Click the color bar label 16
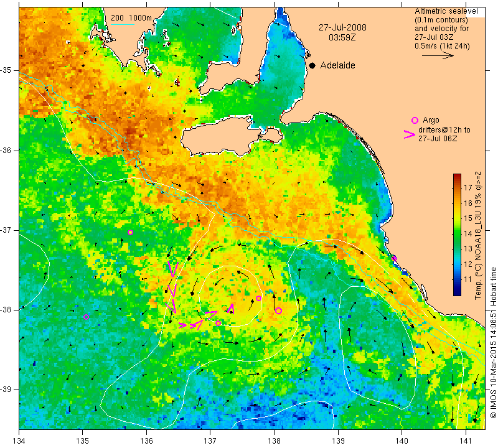Screen dimensions: 498x448 468,203
